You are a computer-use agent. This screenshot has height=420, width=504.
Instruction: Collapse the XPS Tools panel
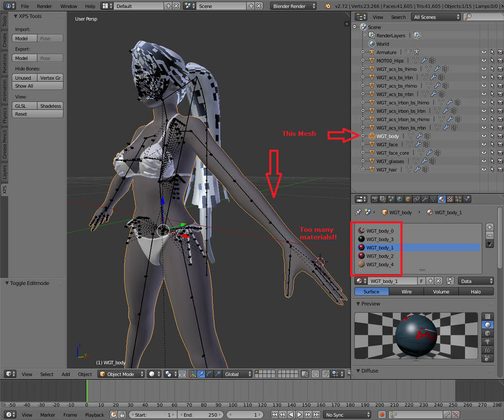click(15, 16)
